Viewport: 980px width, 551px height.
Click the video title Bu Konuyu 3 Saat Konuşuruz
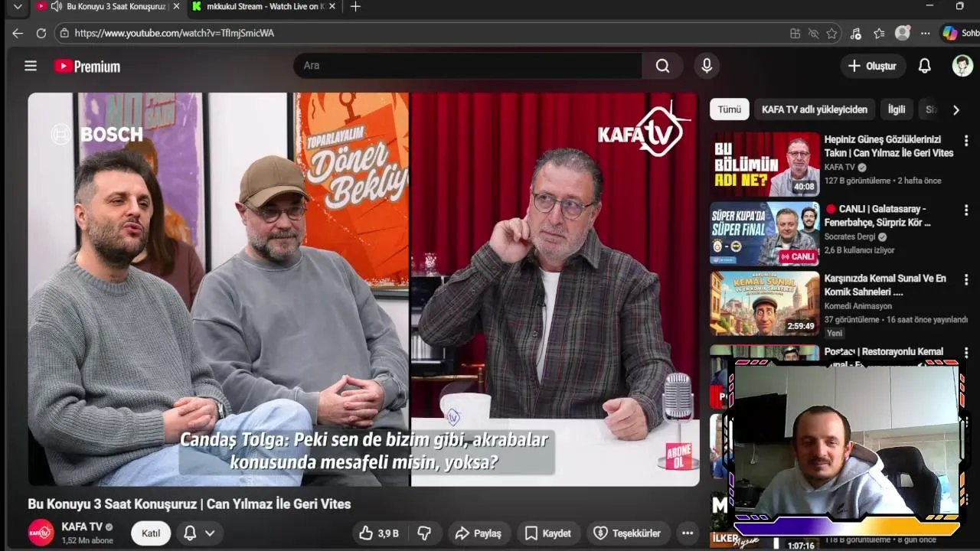(189, 504)
